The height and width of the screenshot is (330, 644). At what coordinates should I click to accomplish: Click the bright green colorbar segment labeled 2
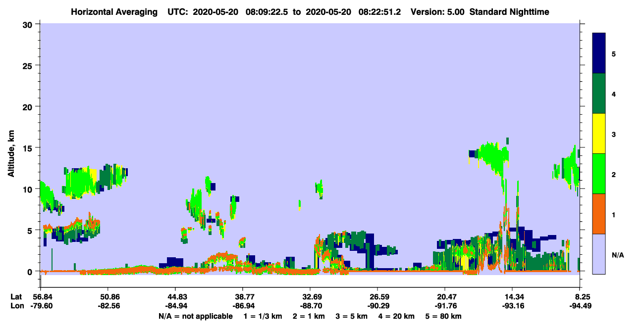pyautogui.click(x=599, y=174)
